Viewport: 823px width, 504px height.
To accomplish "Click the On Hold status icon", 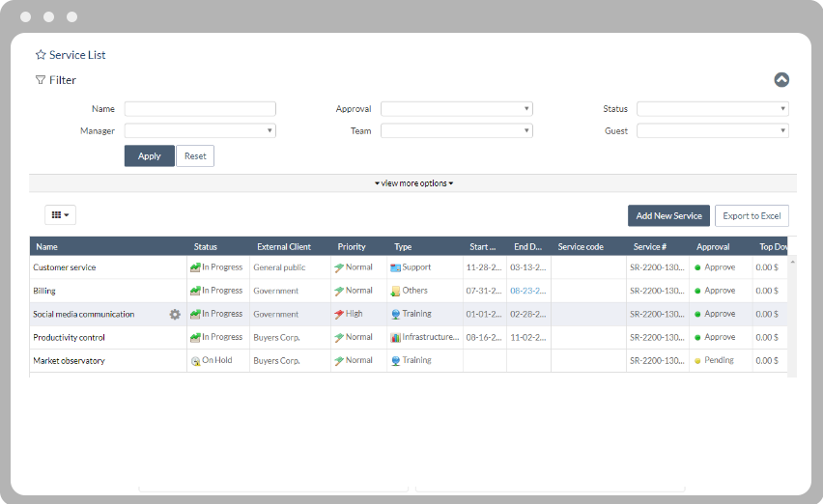I will [x=195, y=361].
